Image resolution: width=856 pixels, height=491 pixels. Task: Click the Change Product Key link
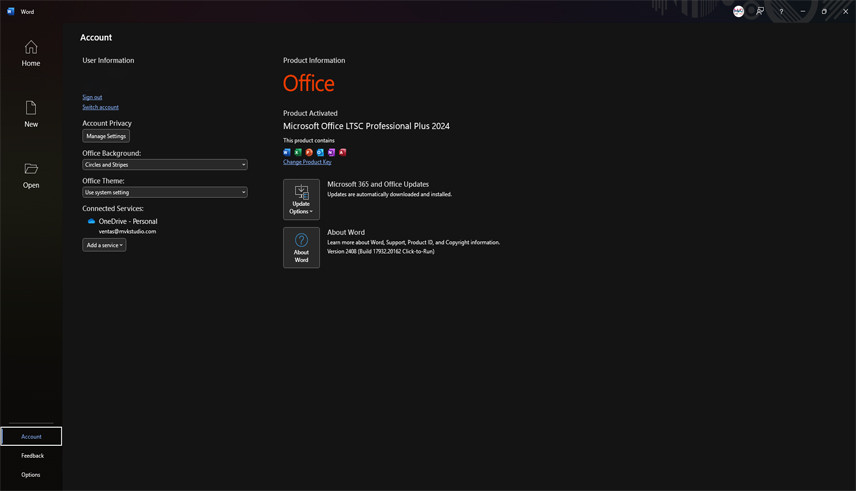point(307,162)
